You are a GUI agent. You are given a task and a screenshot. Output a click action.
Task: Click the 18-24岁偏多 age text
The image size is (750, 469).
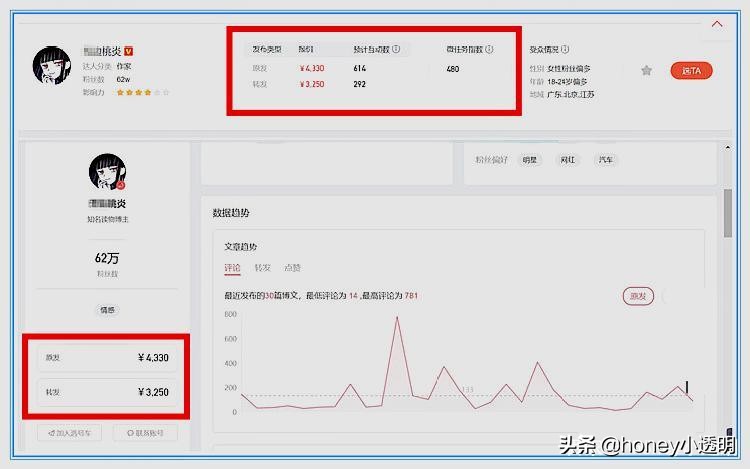tap(567, 82)
